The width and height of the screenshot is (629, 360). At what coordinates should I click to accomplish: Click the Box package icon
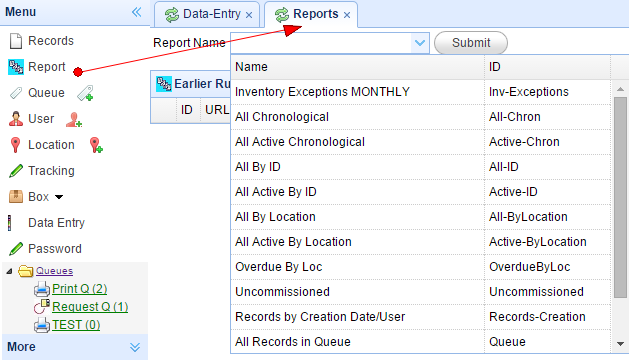tap(16, 197)
